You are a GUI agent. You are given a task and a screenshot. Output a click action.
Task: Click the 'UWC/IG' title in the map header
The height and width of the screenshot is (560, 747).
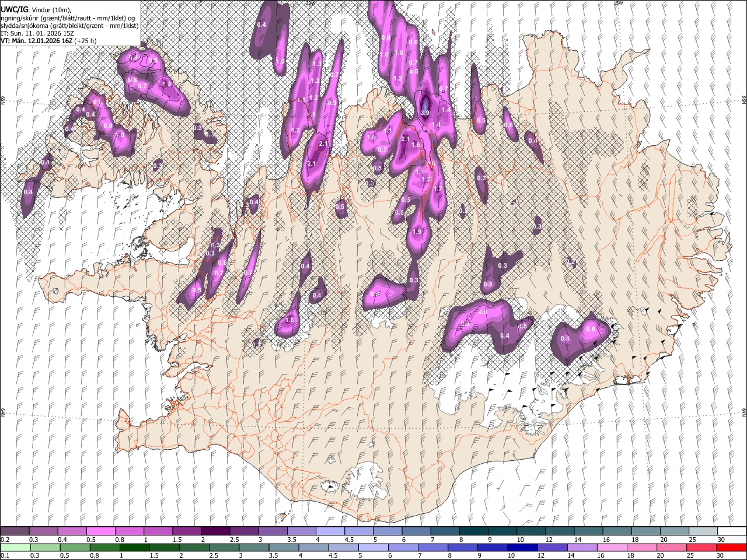14,10
